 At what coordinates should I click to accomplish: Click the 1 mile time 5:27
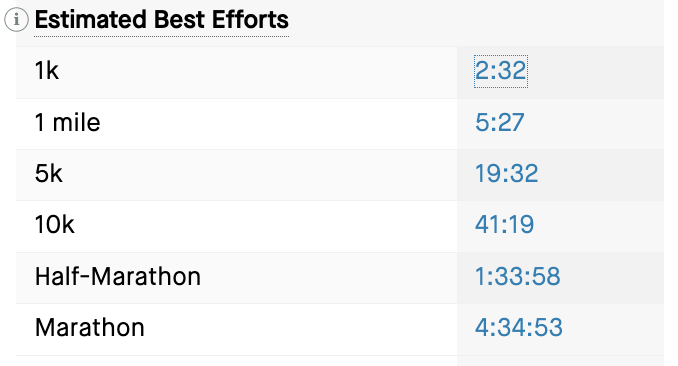pyautogui.click(x=499, y=122)
